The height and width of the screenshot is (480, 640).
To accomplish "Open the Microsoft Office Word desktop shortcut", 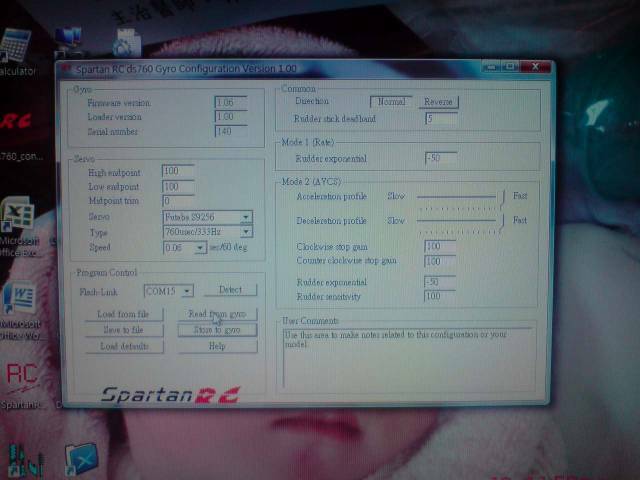I will point(20,310).
